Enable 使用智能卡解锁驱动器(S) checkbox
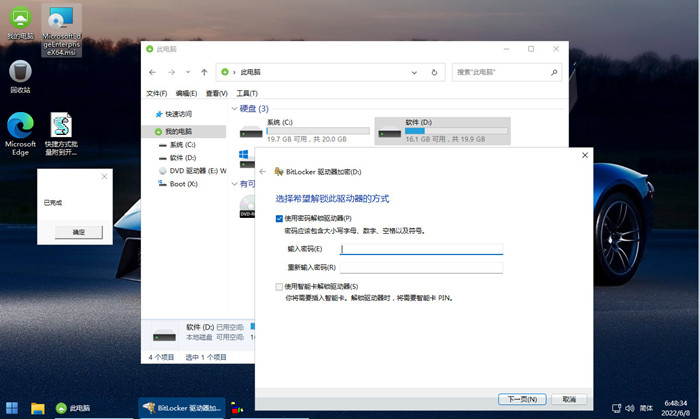This screenshot has height=419, width=700. 279,287
